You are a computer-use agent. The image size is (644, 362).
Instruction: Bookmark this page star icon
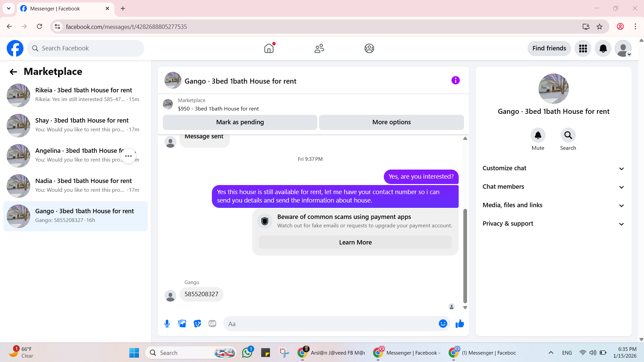tap(599, 27)
